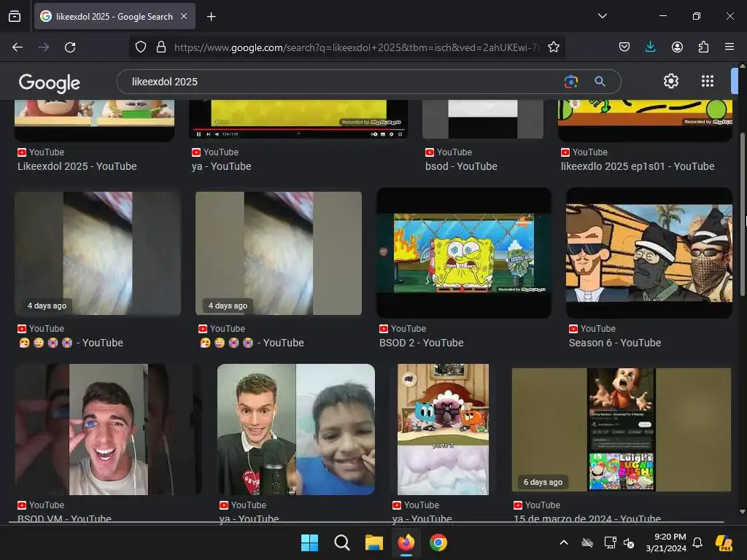The width and height of the screenshot is (747, 560).
Task: Open 'bsod - YouTube' result title
Action: (x=461, y=166)
